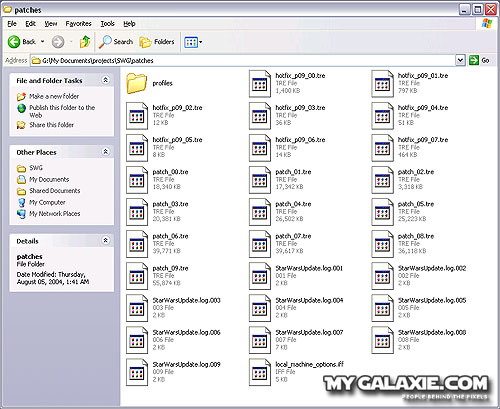Select hotfix_p09_02.tre file icon
Image resolution: width=500 pixels, height=409 pixels.
137,116
